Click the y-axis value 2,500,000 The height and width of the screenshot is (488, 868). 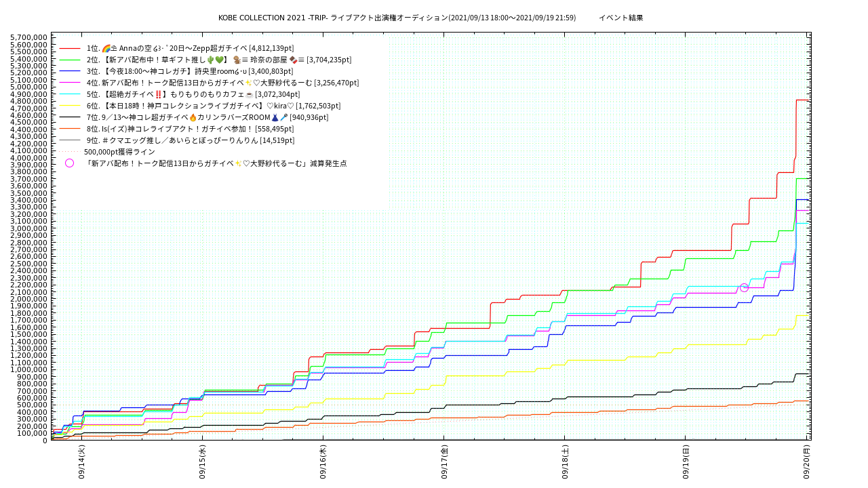pyautogui.click(x=28, y=264)
